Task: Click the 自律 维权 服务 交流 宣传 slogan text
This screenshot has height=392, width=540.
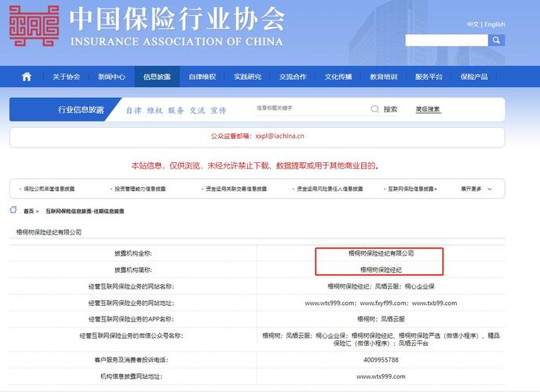Action: click(176, 111)
